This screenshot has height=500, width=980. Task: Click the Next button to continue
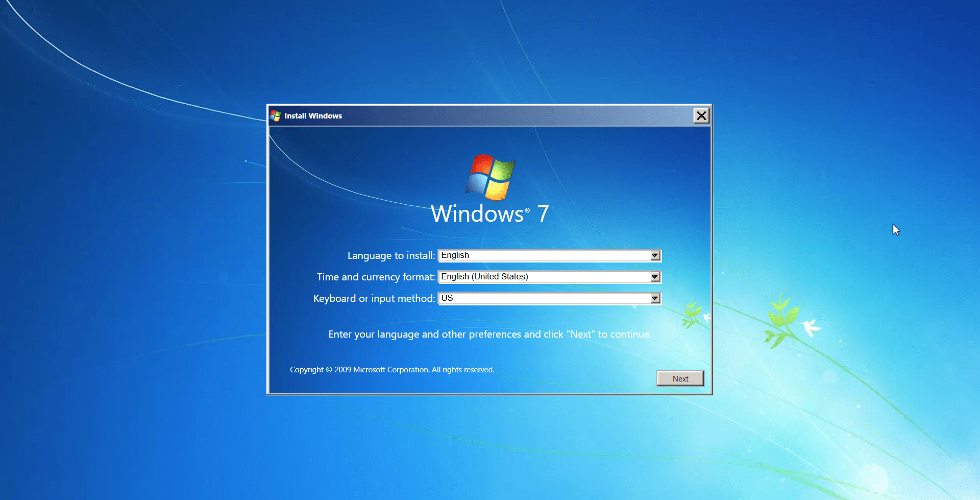tap(680, 378)
